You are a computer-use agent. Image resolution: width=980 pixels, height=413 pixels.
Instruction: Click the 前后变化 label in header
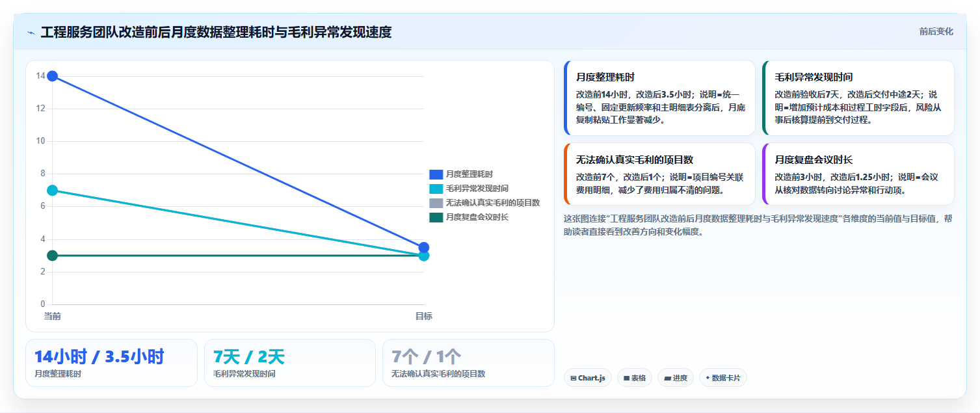click(936, 31)
